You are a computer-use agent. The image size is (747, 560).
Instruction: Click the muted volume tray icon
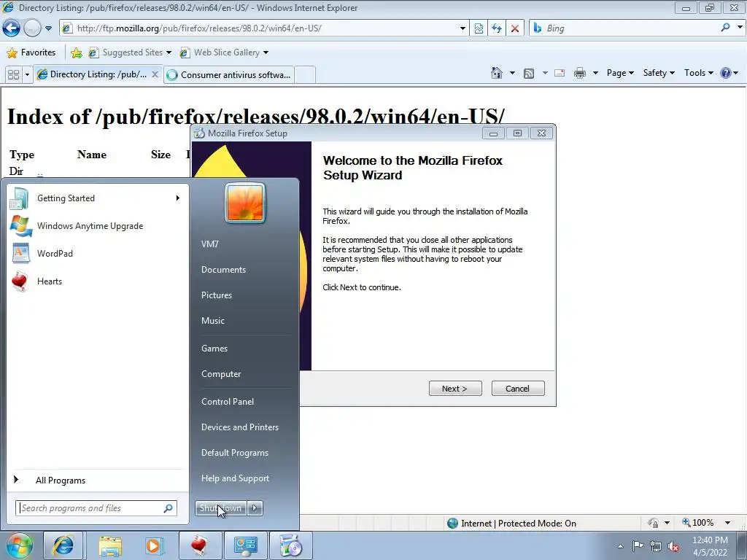coord(673,547)
